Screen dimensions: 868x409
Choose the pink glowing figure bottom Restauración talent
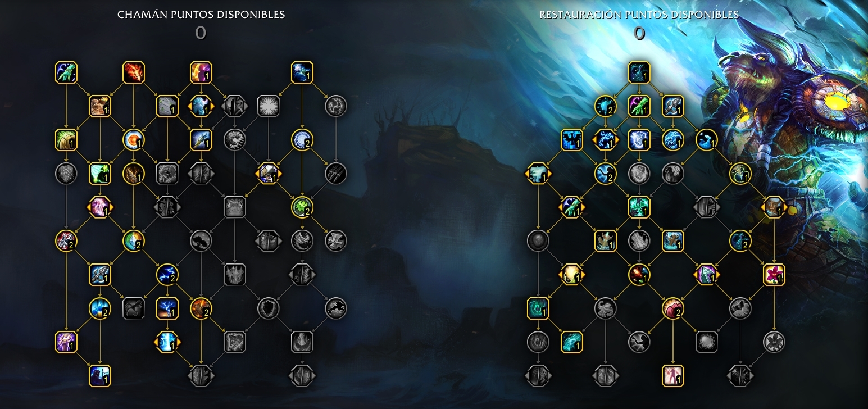(673, 376)
